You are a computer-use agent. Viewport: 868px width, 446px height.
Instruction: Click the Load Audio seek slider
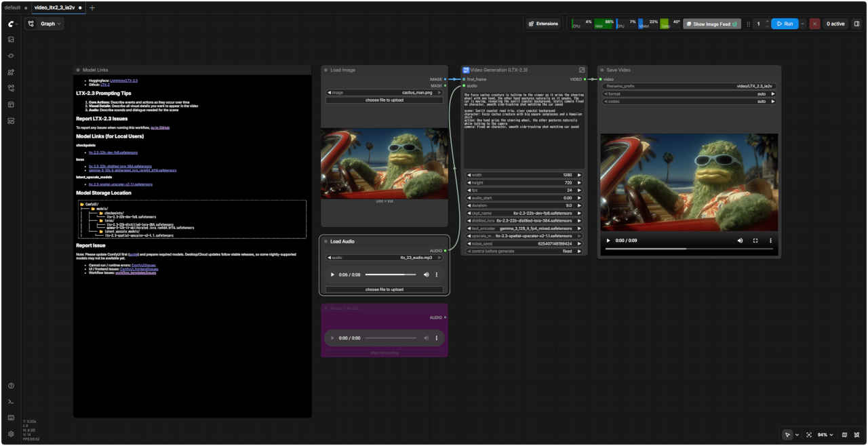[x=391, y=275]
